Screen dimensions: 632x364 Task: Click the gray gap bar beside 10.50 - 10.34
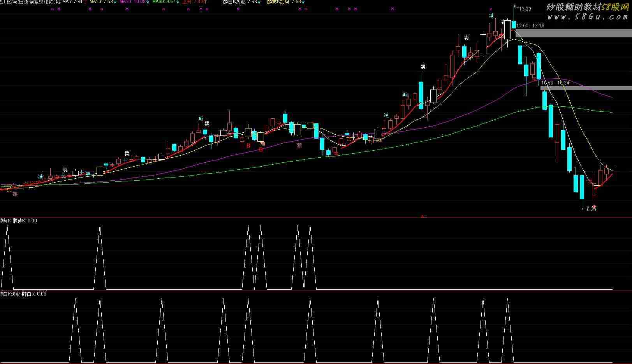586,88
